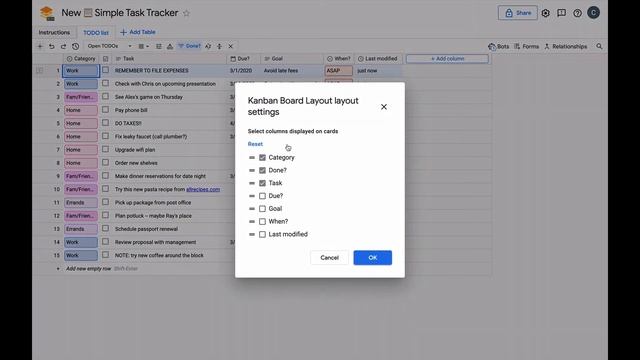The image size is (640, 360).
Task: Check done box for Pay phone bill
Action: [105, 110]
